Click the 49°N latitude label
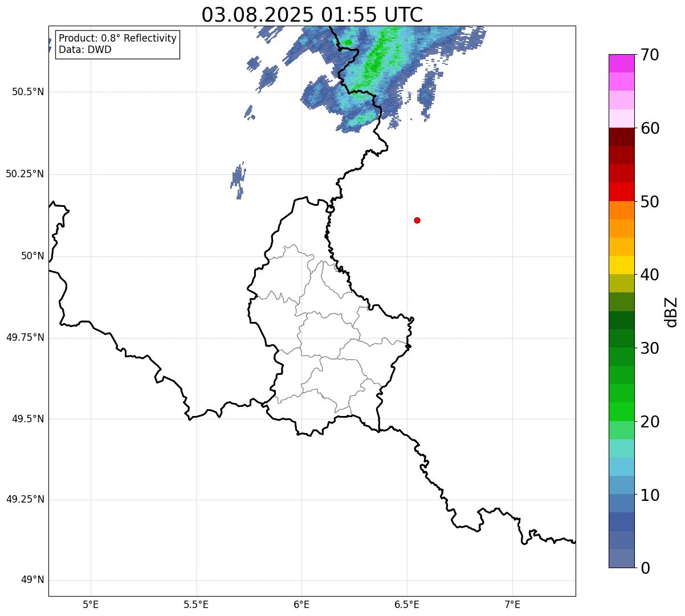 32,580
